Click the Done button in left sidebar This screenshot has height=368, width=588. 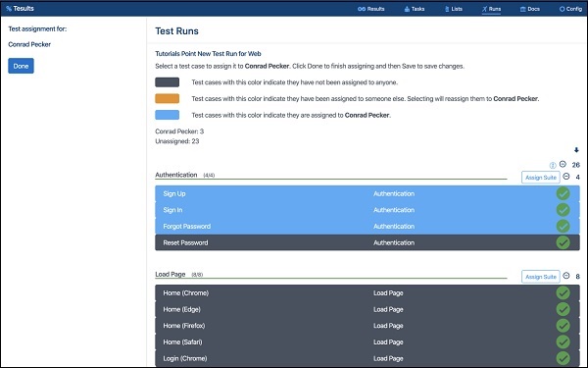pyautogui.click(x=21, y=66)
